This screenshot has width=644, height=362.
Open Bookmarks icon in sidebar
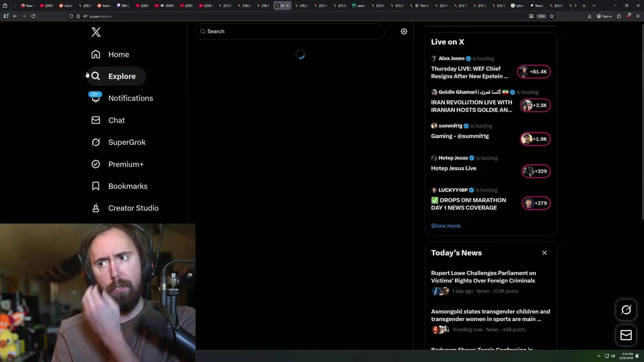tap(96, 186)
